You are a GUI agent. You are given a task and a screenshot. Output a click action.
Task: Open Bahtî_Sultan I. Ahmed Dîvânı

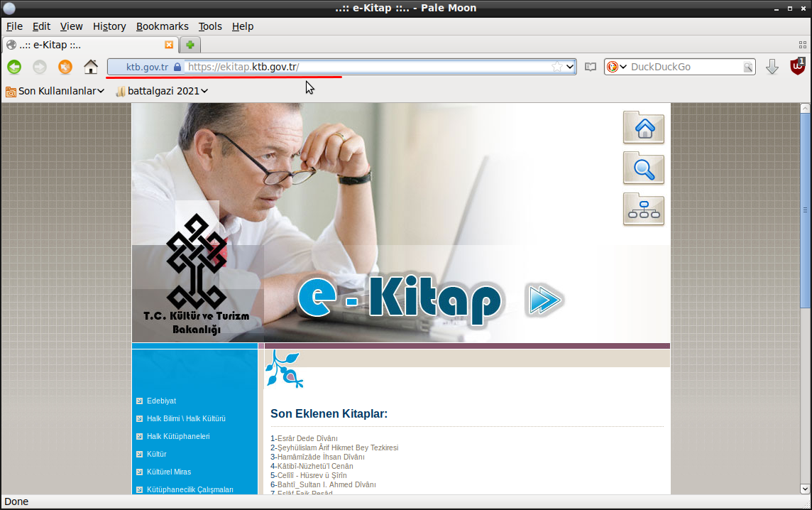pyautogui.click(x=327, y=485)
